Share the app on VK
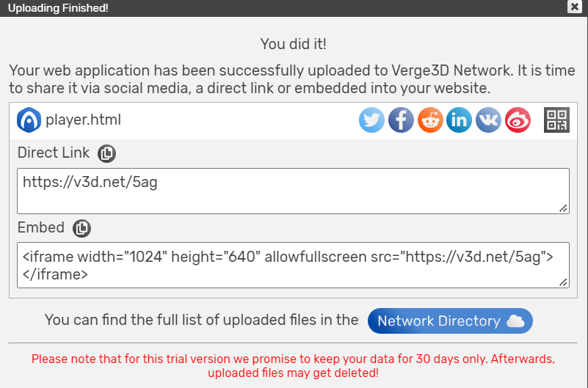The height and width of the screenshot is (388, 588). pos(488,120)
